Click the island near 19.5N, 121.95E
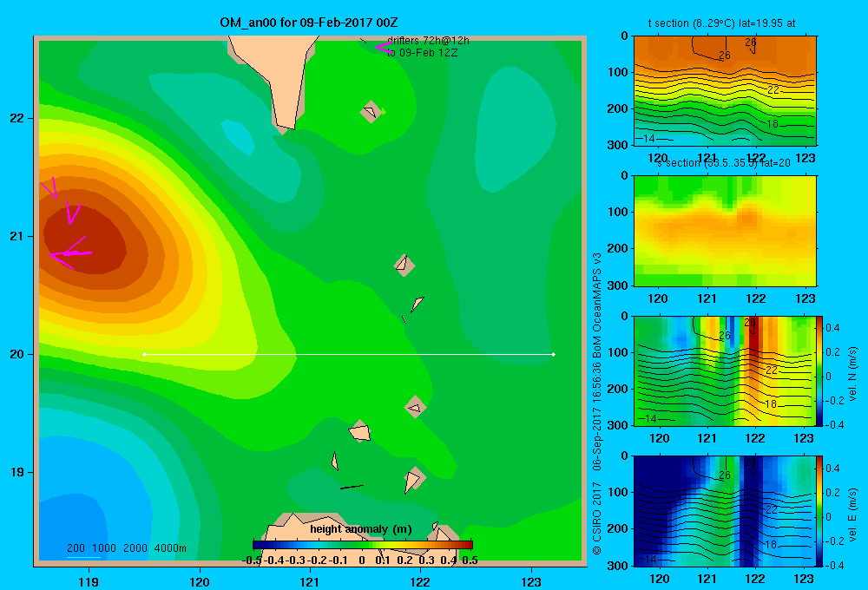 (415, 408)
